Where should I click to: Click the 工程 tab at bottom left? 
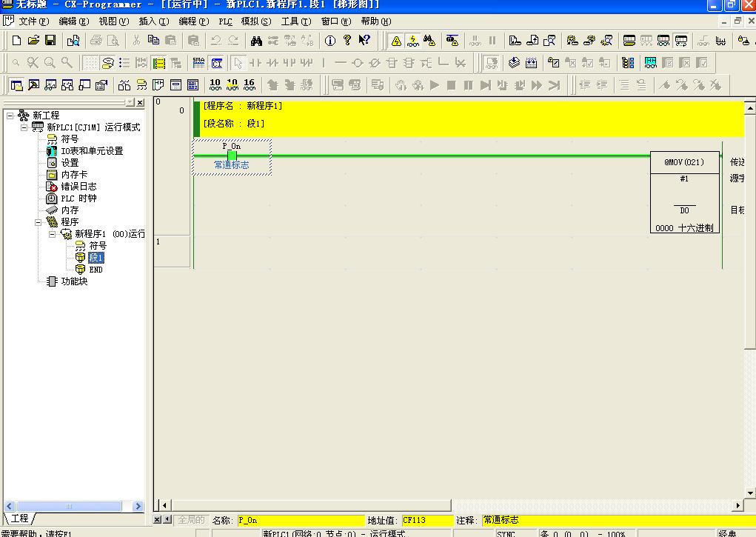[20, 518]
